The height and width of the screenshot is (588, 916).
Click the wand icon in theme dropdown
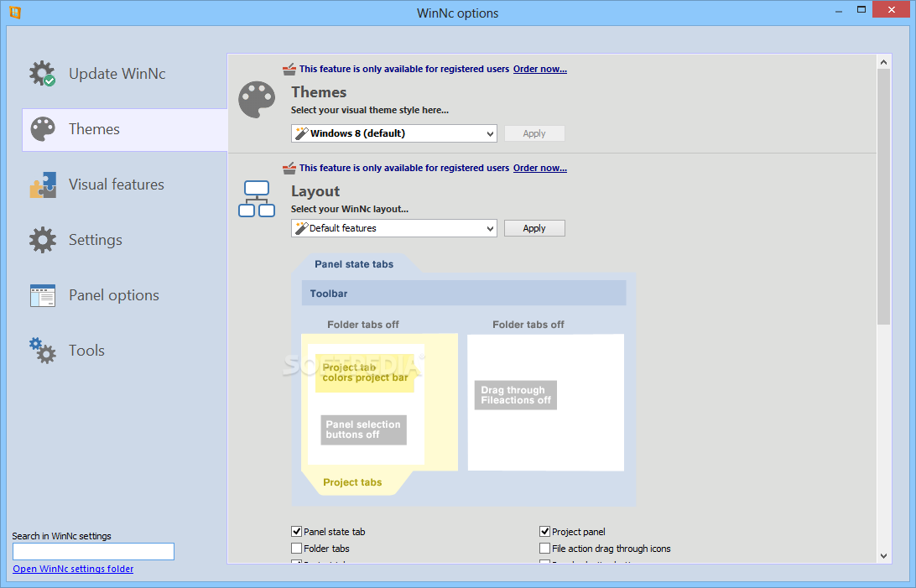click(x=301, y=133)
